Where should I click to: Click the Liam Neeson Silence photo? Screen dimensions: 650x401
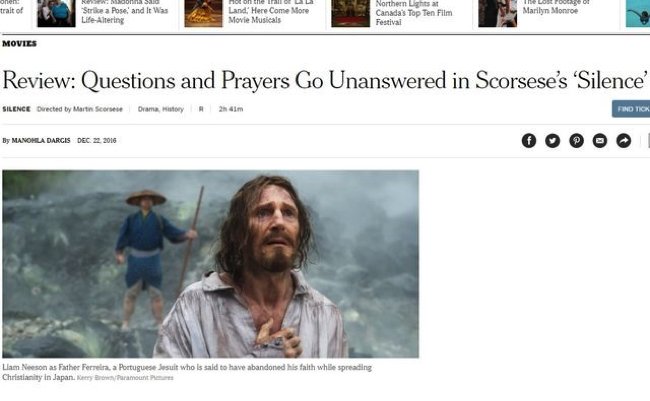click(x=211, y=264)
